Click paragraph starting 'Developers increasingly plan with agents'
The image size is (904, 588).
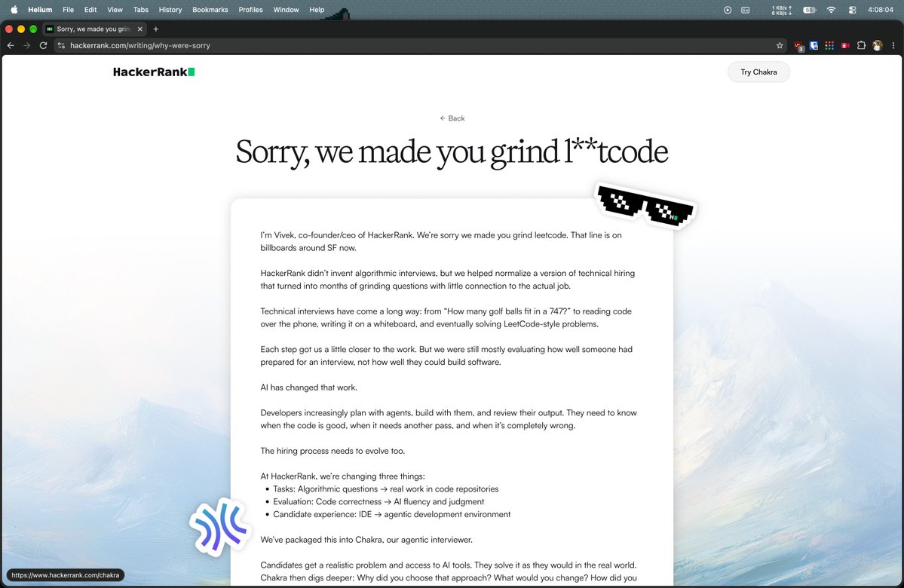449,419
